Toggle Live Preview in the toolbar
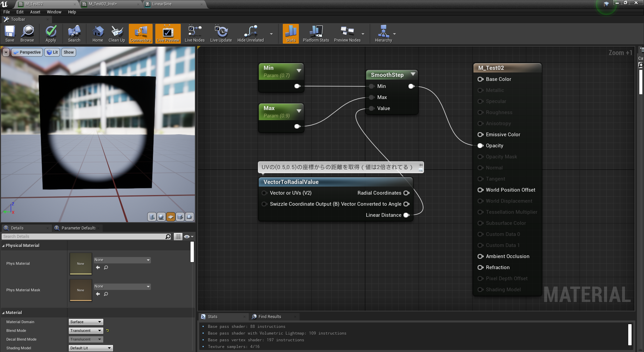Screen dimensions: 644x352 pyautogui.click(x=168, y=34)
